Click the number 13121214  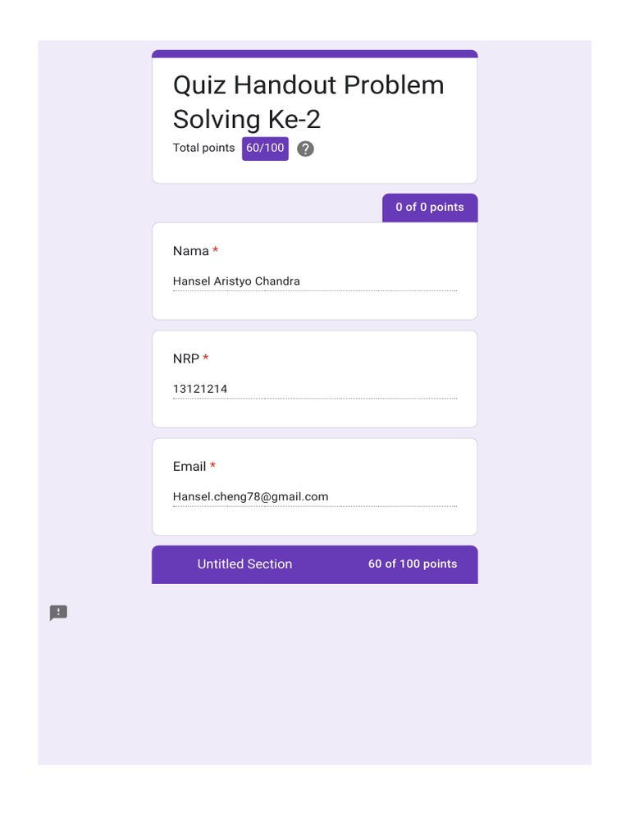tap(200, 389)
